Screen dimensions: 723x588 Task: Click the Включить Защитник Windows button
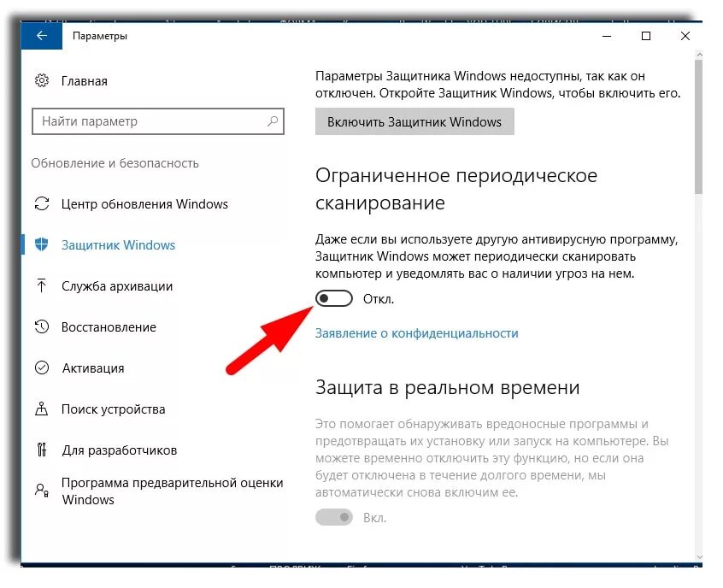click(x=414, y=121)
